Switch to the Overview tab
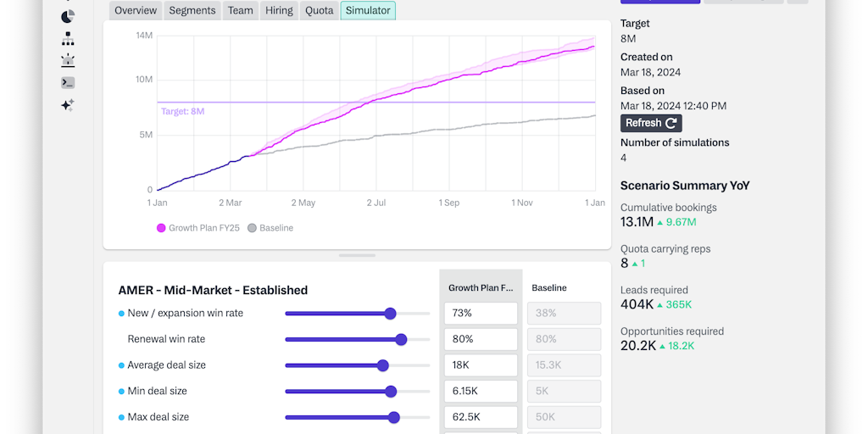The image size is (868, 434). pos(136,10)
